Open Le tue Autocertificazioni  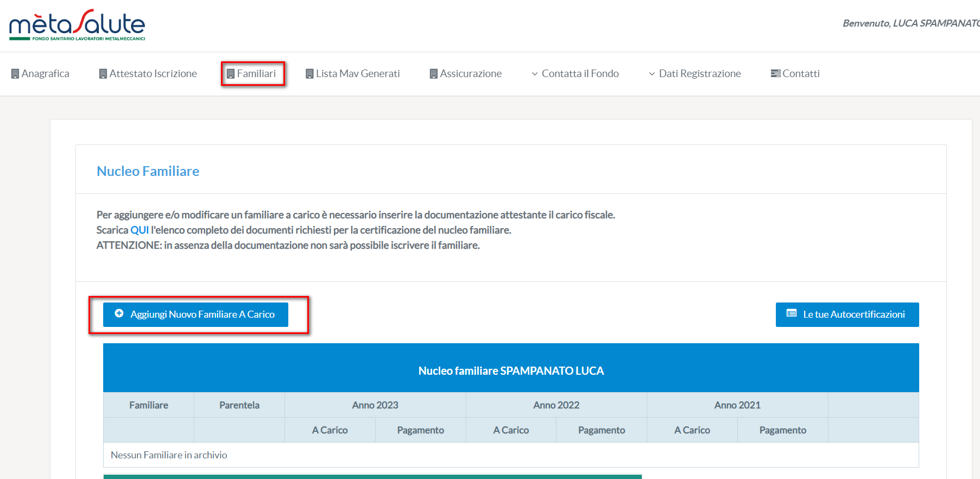click(853, 314)
